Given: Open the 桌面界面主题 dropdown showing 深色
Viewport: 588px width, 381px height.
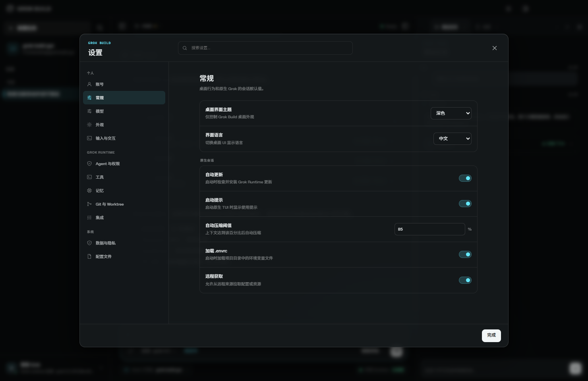Looking at the screenshot, I should tap(451, 113).
